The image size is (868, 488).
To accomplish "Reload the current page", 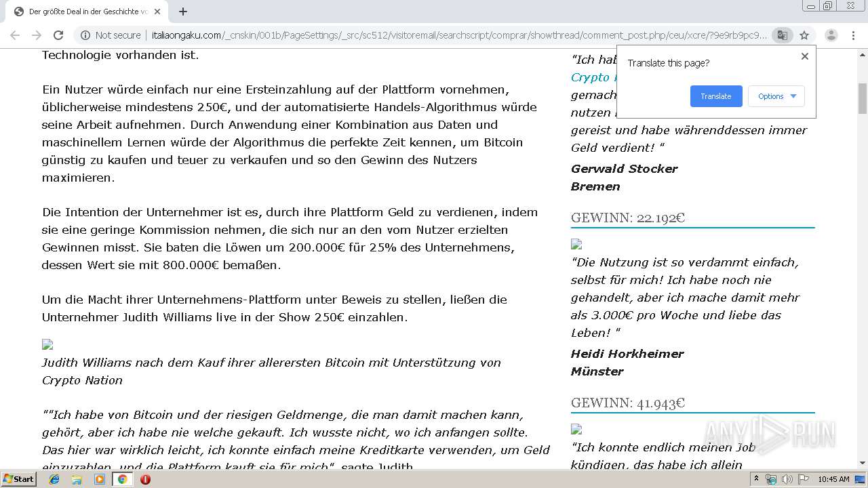I will [x=58, y=35].
